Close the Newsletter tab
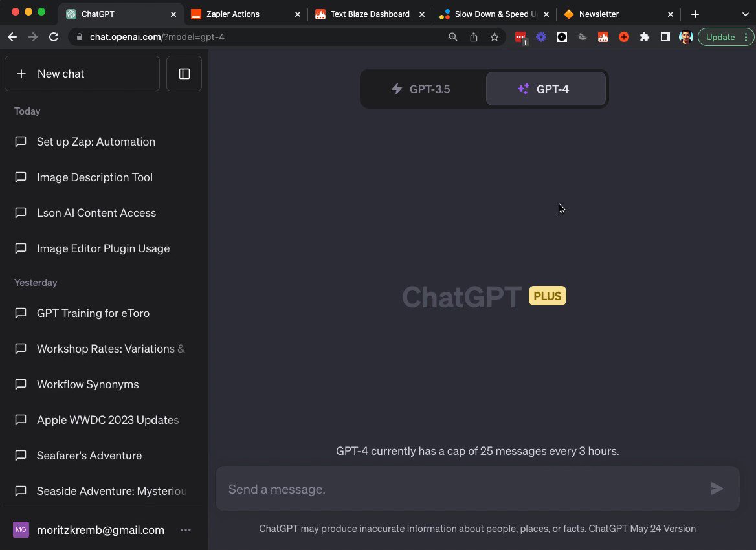Viewport: 756px width, 550px height. (x=670, y=14)
